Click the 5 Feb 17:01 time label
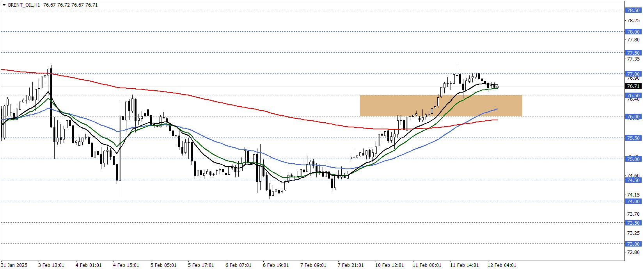Viewport: 644px width, 270px height. pos(201,265)
